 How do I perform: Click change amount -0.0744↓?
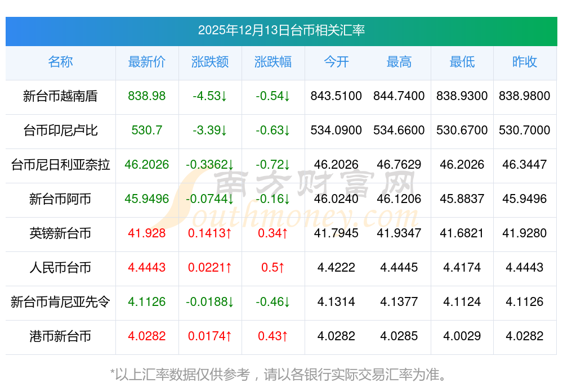(210, 199)
